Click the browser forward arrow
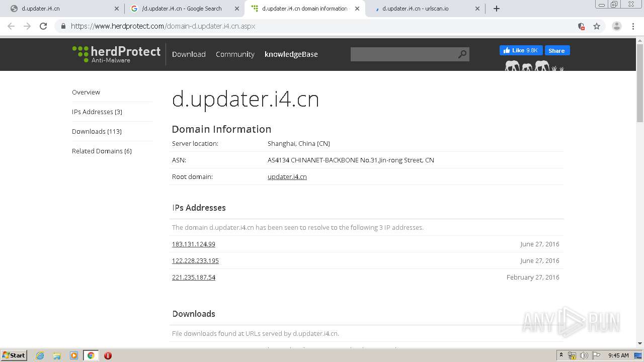 tap(27, 26)
